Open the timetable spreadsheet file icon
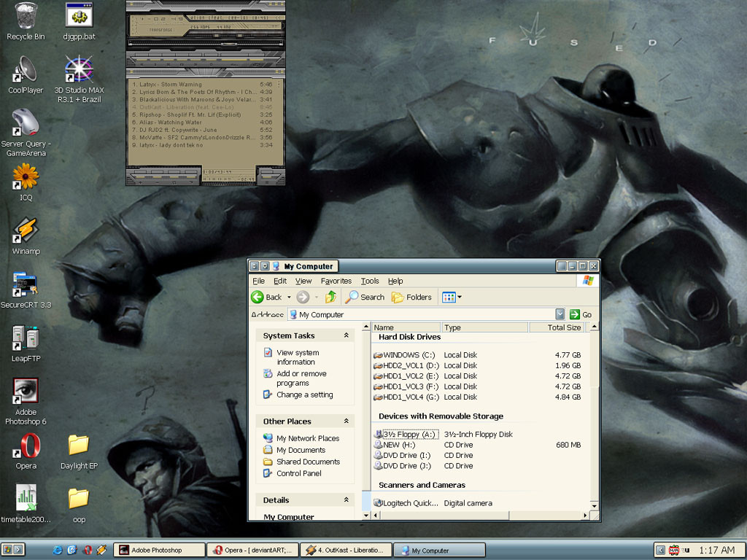The height and width of the screenshot is (560, 747). (26, 505)
